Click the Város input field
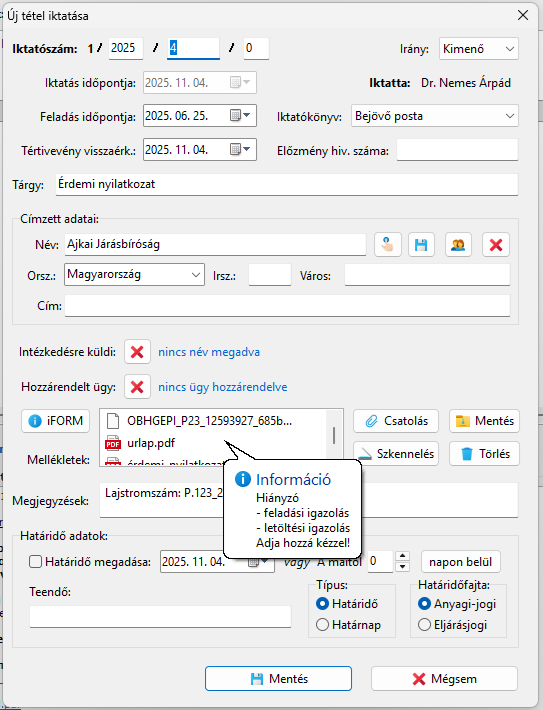The width and height of the screenshot is (543, 710). point(427,275)
